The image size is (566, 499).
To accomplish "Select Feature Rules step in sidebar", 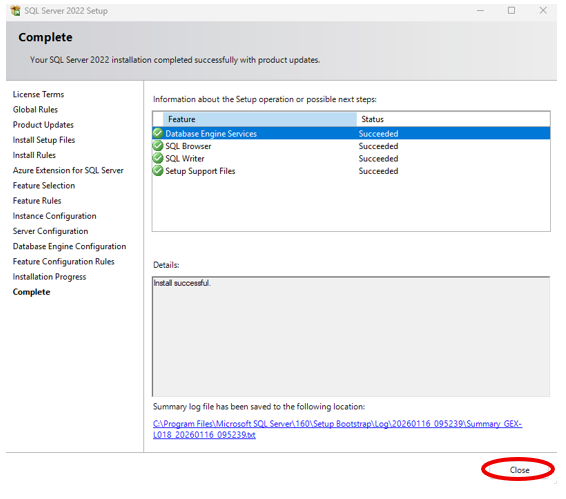I will point(37,200).
